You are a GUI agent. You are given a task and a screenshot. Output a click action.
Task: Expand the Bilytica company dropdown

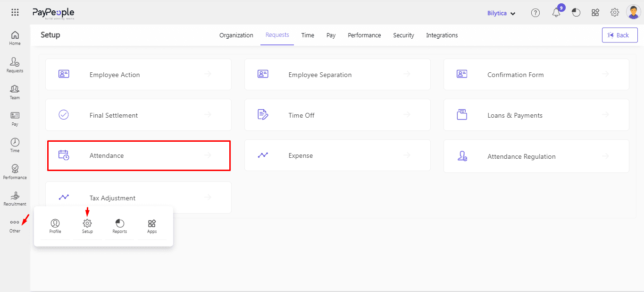(x=501, y=13)
